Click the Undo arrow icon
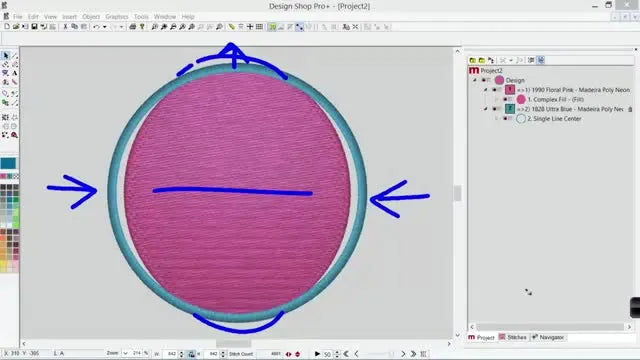Viewport: 640px width, 360px height. (96, 27)
